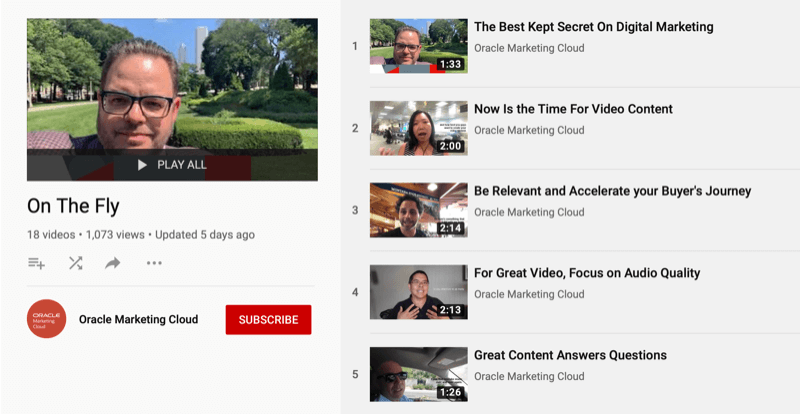
Task: Click the channel name under Now Is the Time video
Action: click(x=529, y=130)
